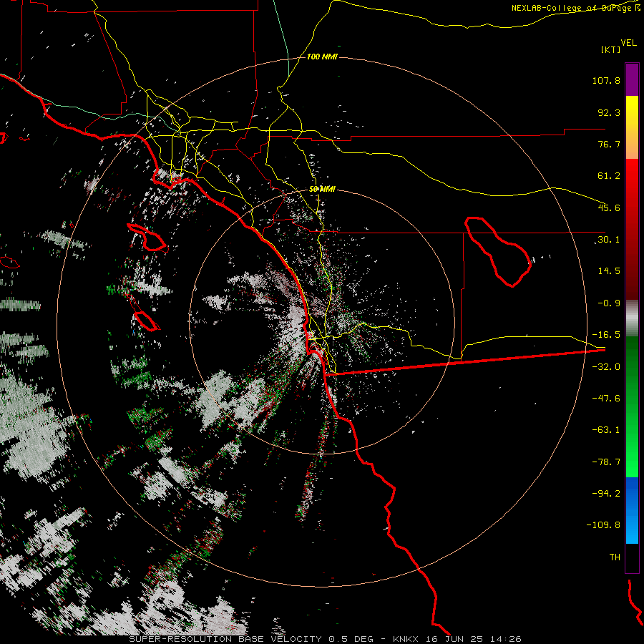
Task: Click the 50 NMI range ring label
Action: tap(322, 190)
